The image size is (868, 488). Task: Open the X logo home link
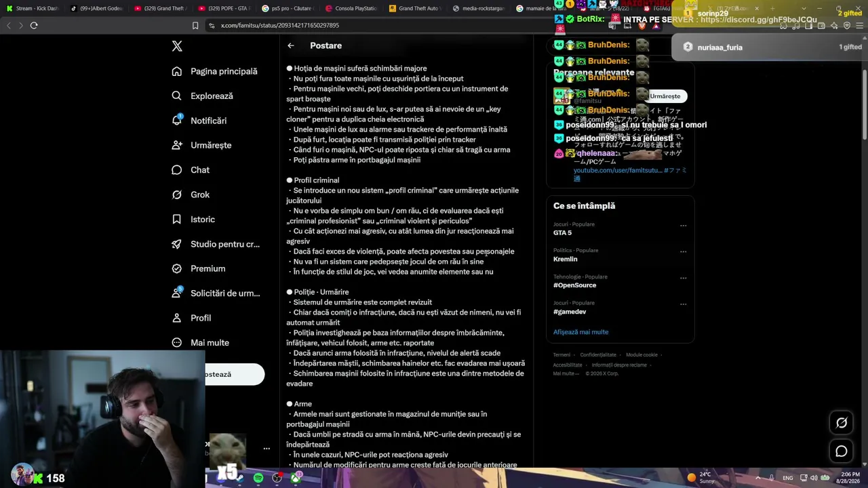click(x=177, y=46)
